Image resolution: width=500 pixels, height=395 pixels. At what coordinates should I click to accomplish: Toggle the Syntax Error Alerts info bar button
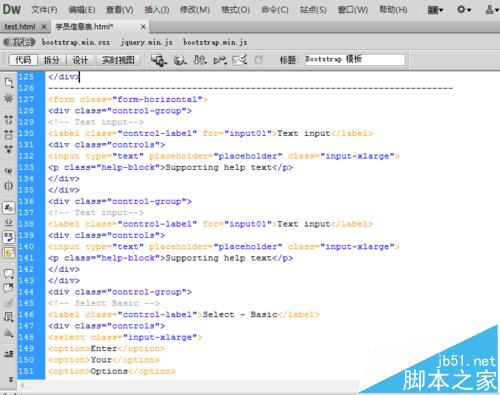pyautogui.click(x=9, y=252)
